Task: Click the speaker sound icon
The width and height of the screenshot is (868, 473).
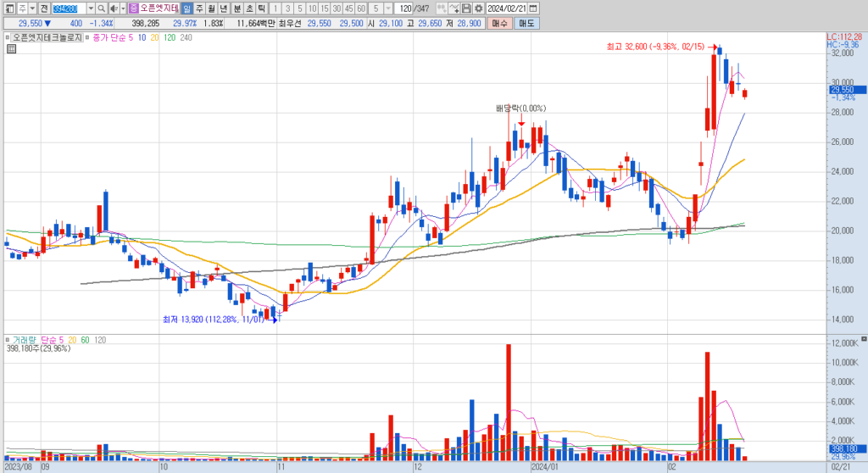Action: [114, 8]
